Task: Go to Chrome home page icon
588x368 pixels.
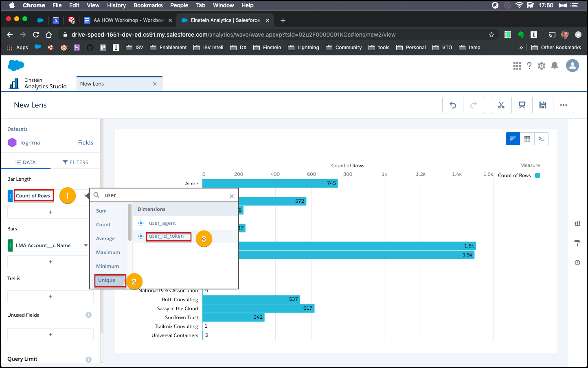Action: (x=49, y=35)
